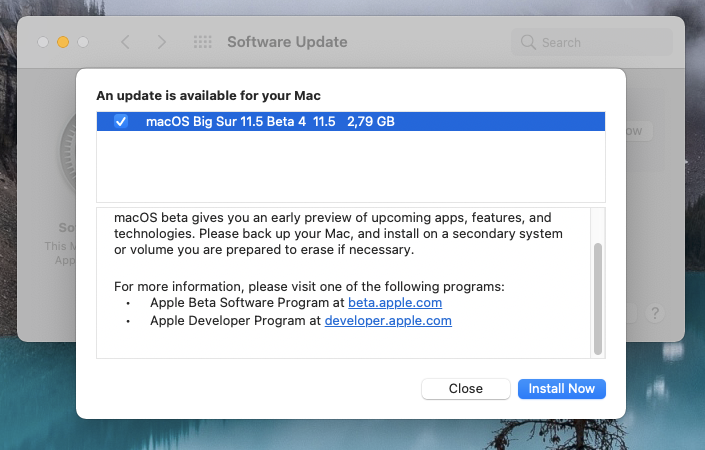Screen dimensions: 705x450
Task: Go back with the left chevron
Action: [125, 42]
